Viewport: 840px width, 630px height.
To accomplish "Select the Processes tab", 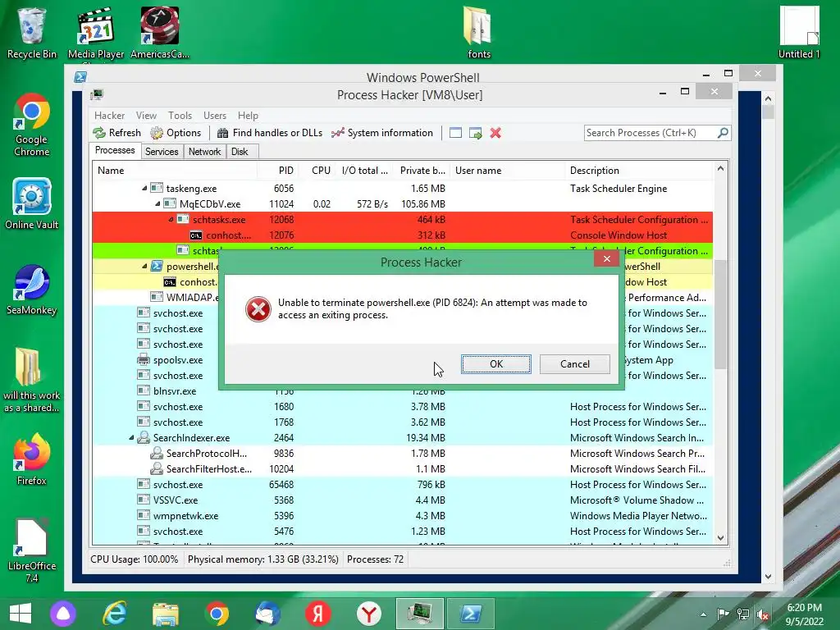I will 115,151.
